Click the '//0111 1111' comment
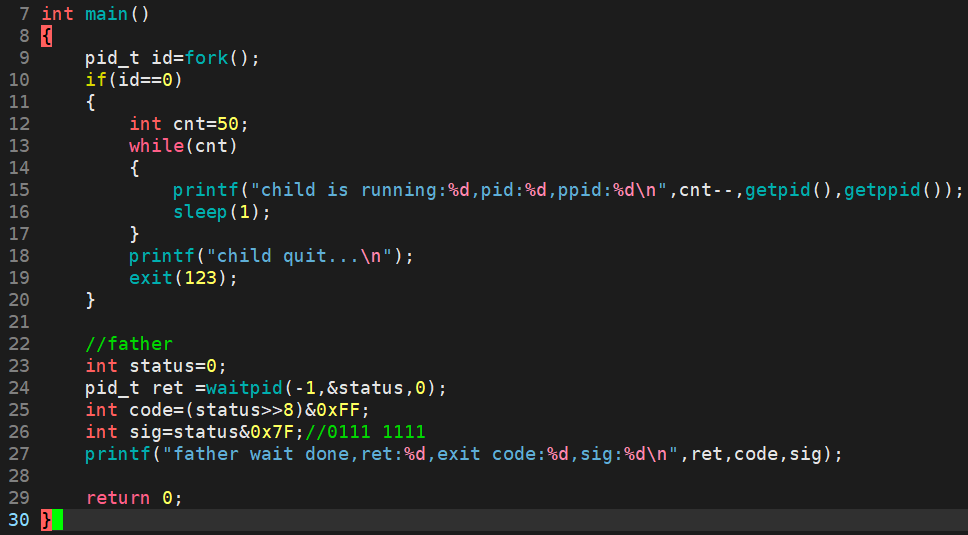968x535 pixels. (x=365, y=432)
